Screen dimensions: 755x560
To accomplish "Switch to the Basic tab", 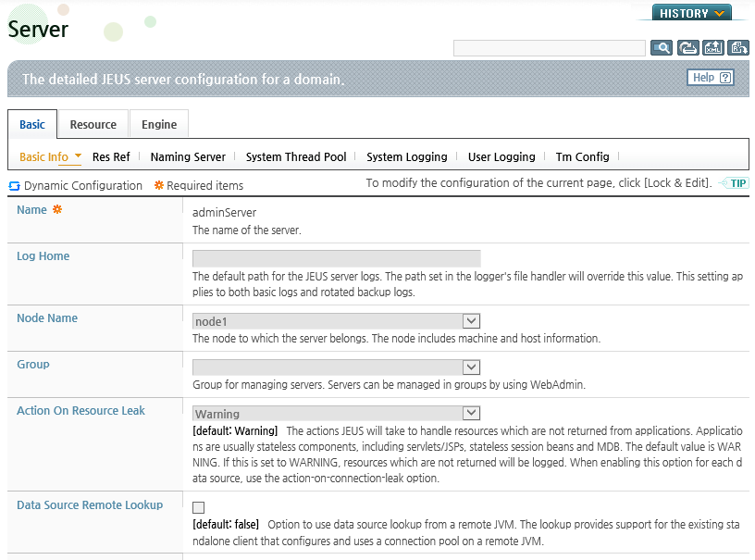I will pyautogui.click(x=32, y=124).
